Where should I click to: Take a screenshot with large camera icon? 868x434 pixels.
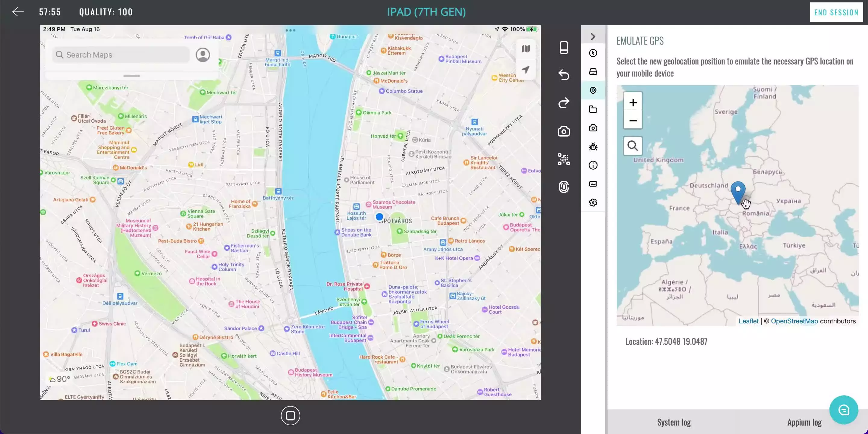tap(564, 131)
